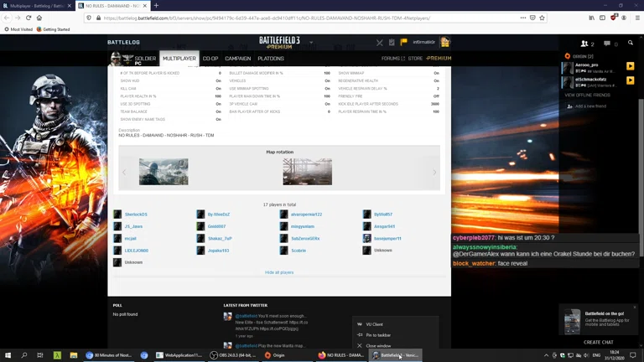Open the clipboard assignments icon
Screen dimensions: 644x362
(x=392, y=42)
